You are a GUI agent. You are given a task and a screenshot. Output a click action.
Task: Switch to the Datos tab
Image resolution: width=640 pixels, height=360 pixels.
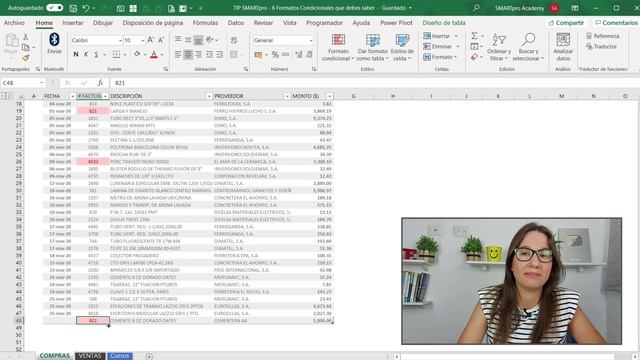236,23
